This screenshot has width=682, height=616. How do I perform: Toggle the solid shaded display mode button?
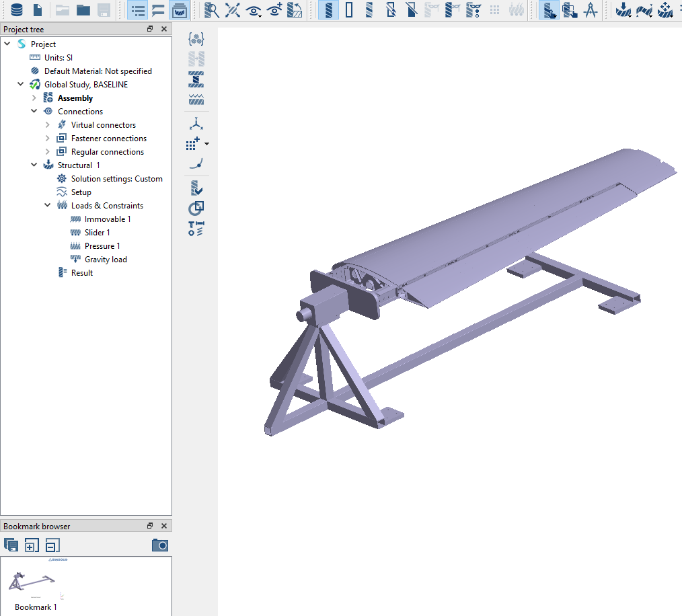coord(328,10)
